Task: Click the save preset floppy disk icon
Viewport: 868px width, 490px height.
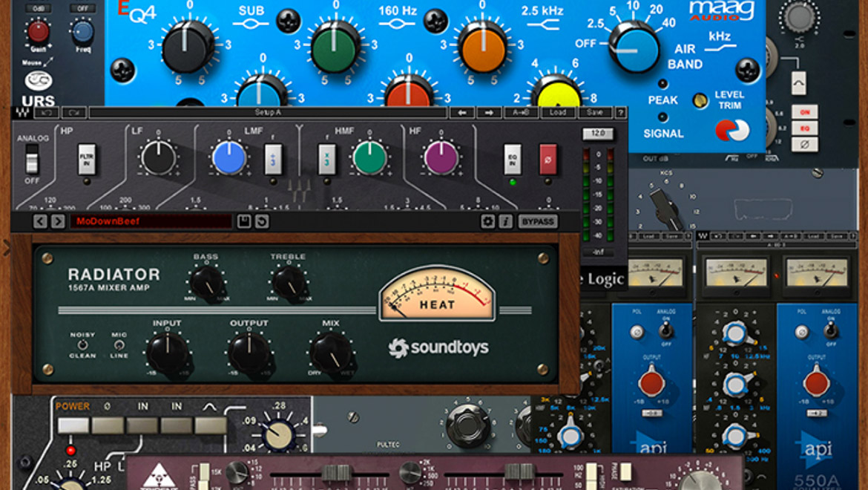Action: (x=243, y=221)
